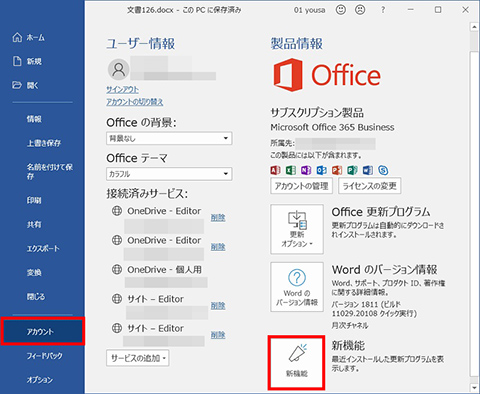This screenshot has width=480, height=394.
Task: Click globe icon beside second OneDrive - Editor
Action: (117, 240)
